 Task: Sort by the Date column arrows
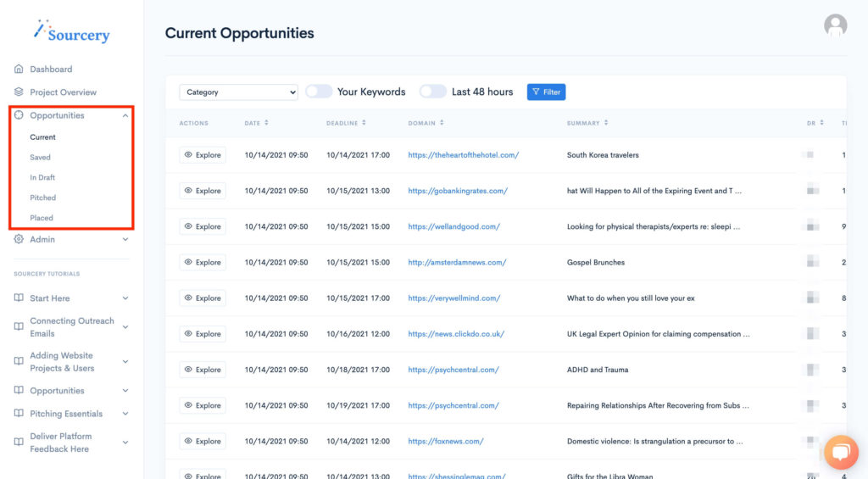pos(267,123)
